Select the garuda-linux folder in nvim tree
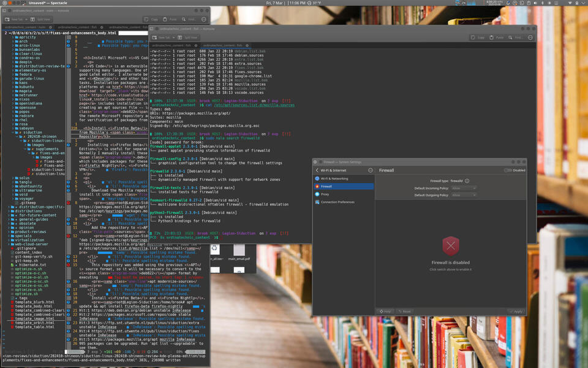Image resolution: width=588 pixels, height=368 pixels. 28,79
